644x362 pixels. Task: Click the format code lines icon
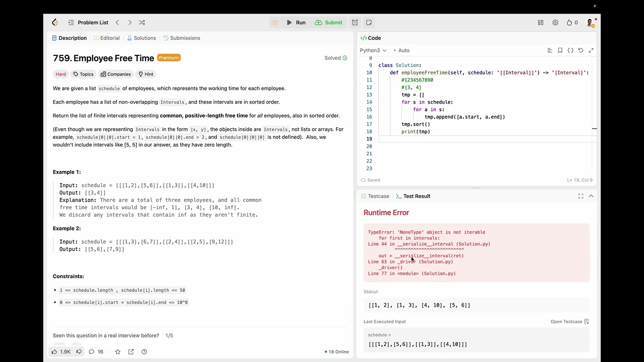[x=549, y=50]
